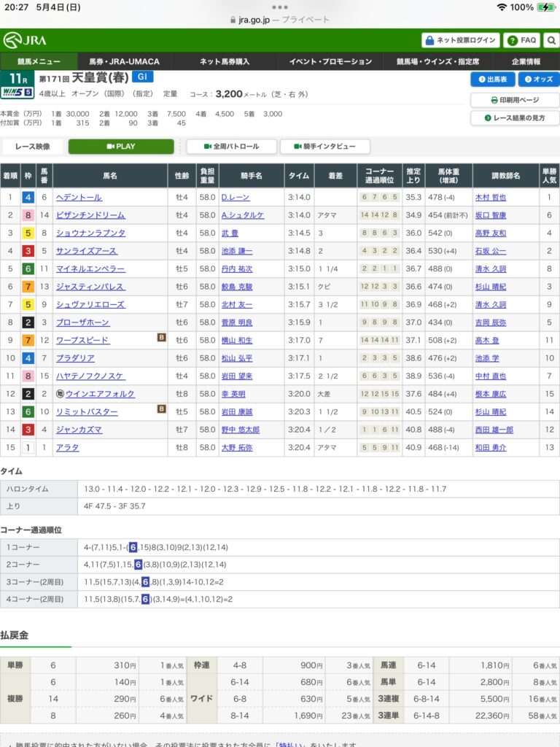Open ネット馬券購入 menu item
The image size is (560, 747).
tap(225, 61)
